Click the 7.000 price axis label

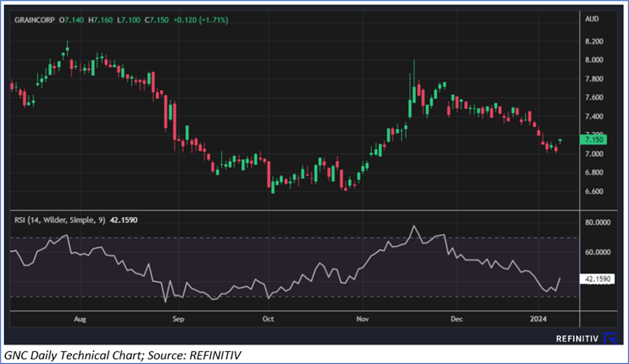[594, 154]
